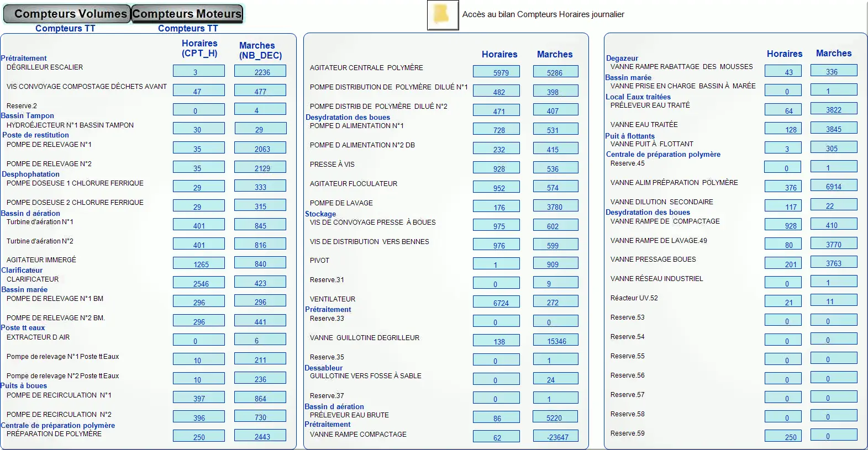The width and height of the screenshot is (868, 450).
Task: Select Marches value 315 for POMPE DOSEUSE 2
Action: click(x=260, y=205)
